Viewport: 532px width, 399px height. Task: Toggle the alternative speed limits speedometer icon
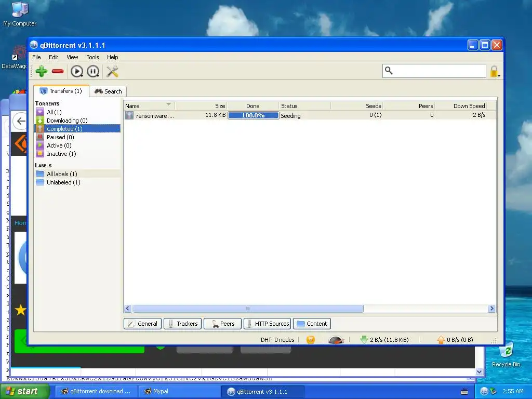coord(336,340)
